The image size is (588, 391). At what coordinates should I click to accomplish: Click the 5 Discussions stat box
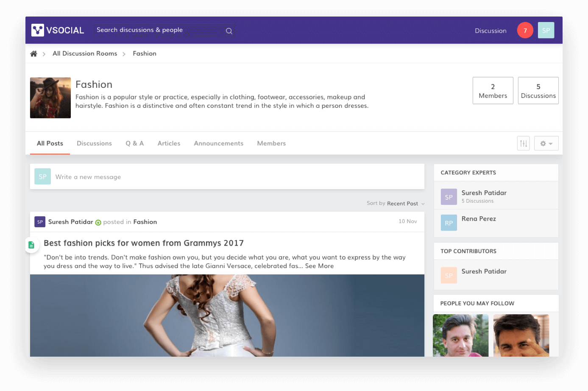538,90
